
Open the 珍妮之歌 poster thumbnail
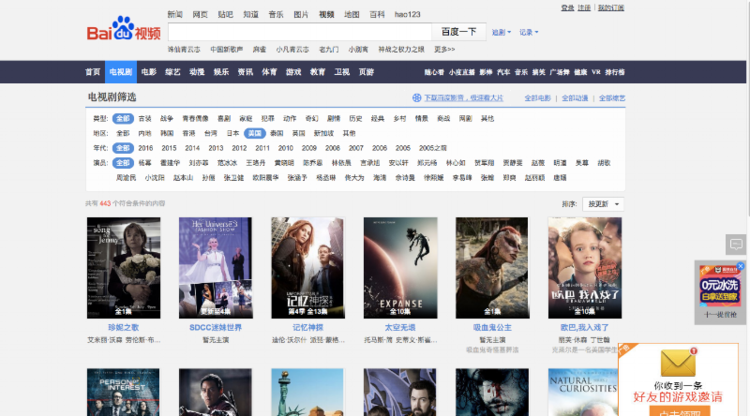(x=123, y=268)
